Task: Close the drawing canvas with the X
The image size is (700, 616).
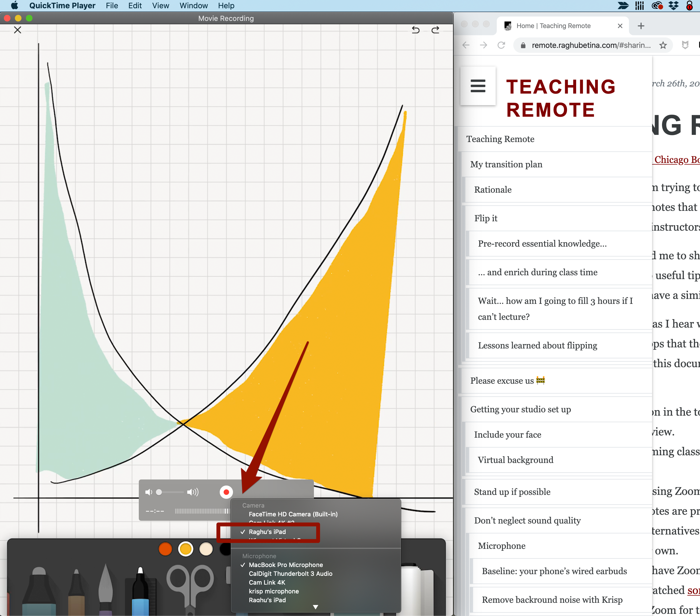Action: 17,30
